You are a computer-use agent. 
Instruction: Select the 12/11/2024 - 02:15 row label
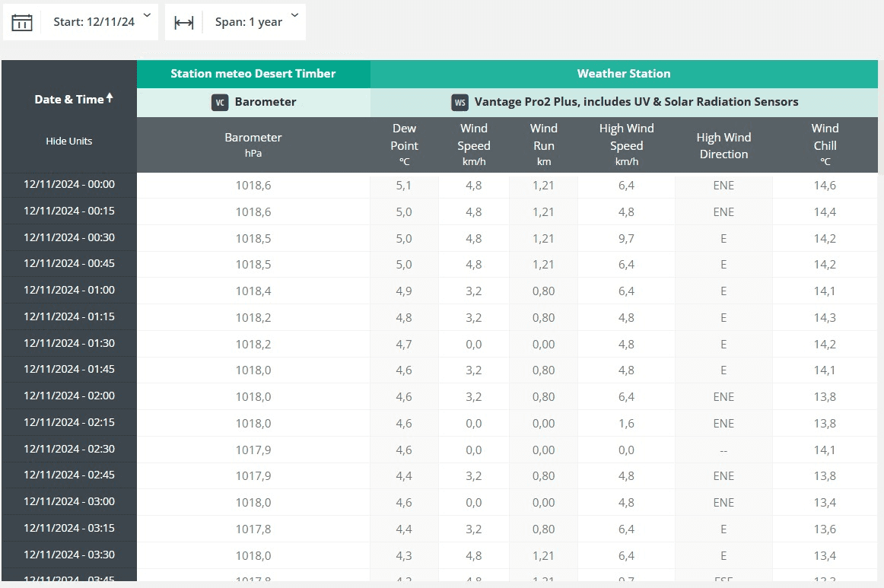68,421
